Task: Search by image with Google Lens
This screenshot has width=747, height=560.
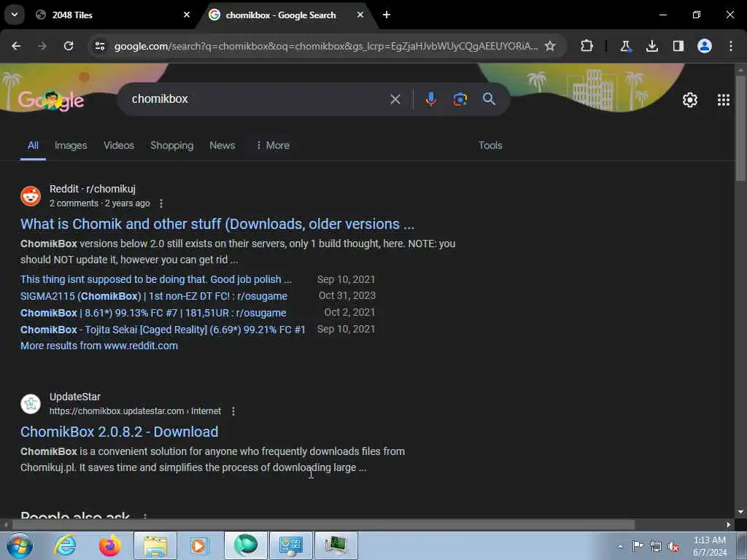Action: pos(460,99)
